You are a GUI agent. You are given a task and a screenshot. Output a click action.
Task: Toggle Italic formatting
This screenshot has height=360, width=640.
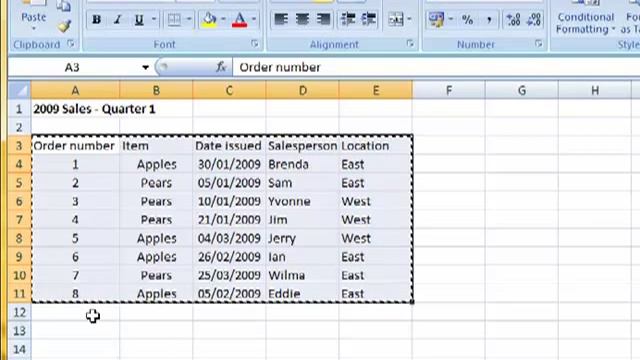coord(118,19)
